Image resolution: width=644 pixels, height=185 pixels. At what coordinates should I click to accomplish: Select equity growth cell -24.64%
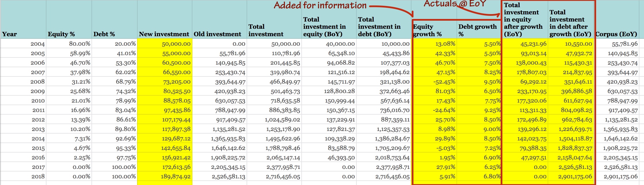(434, 110)
